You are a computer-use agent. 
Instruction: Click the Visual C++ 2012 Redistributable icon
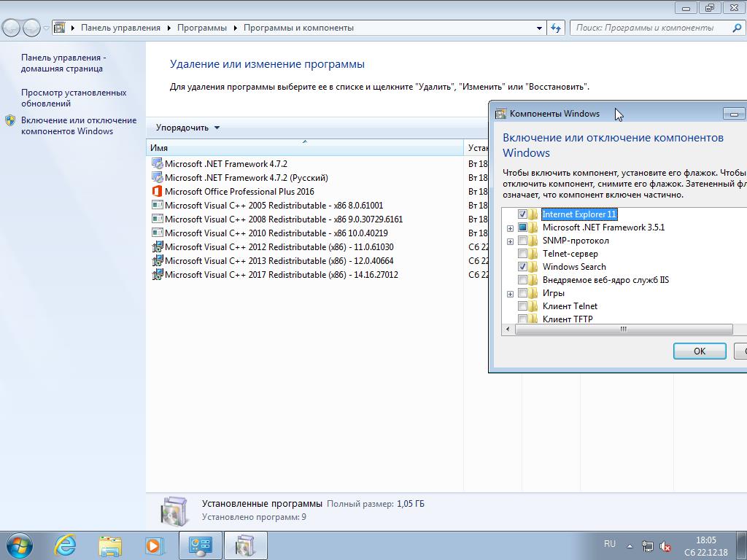tap(157, 246)
